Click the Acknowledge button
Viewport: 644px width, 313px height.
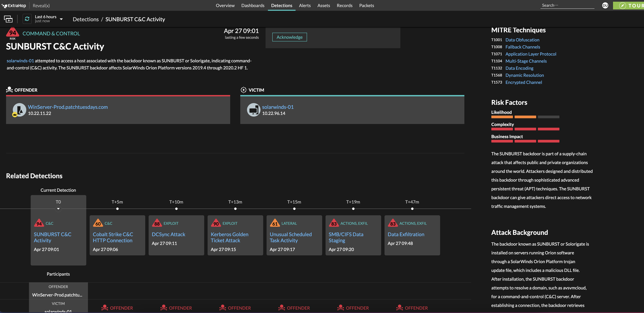289,37
